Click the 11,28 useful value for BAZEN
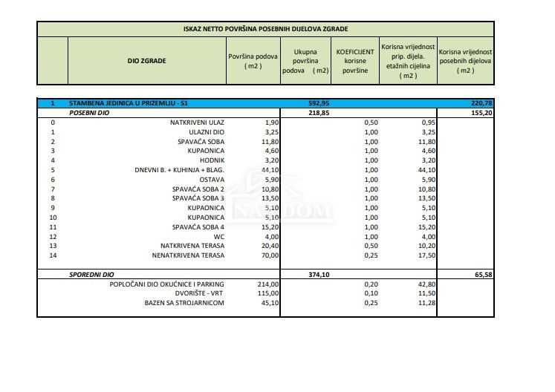 point(426,303)
